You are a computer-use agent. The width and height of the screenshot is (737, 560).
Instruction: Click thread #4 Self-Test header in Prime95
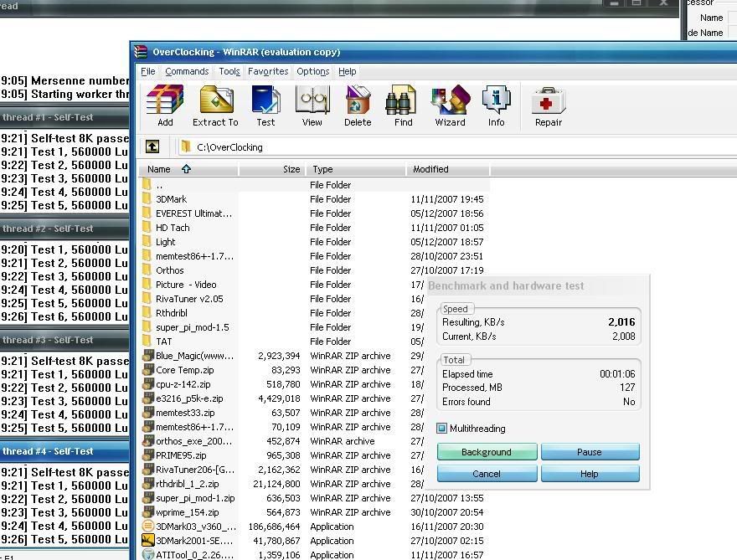click(x=64, y=451)
